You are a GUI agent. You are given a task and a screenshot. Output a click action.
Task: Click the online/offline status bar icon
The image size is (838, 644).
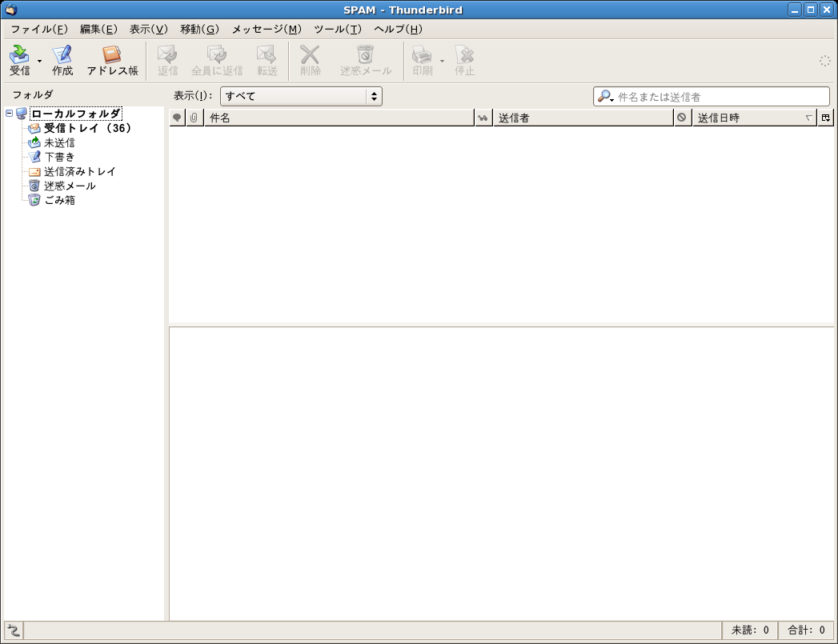pyautogui.click(x=14, y=630)
